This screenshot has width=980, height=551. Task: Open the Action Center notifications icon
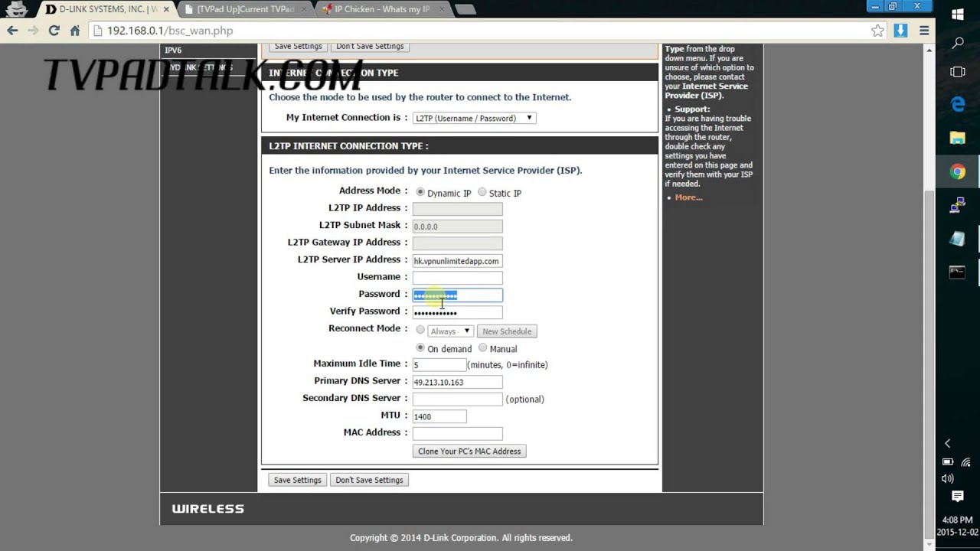pos(958,497)
